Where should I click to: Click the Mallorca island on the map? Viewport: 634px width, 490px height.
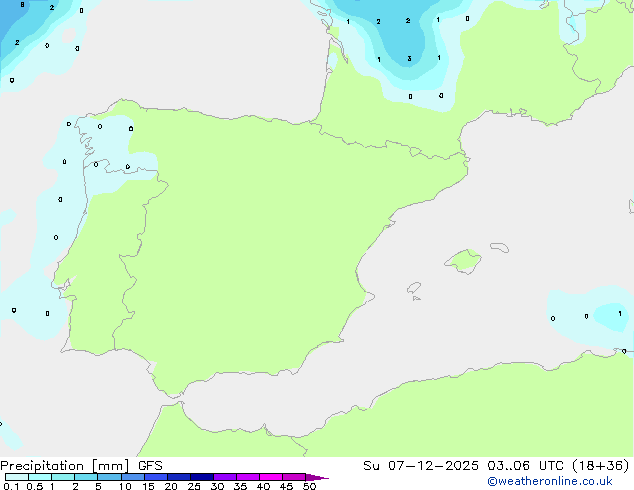coord(463,261)
